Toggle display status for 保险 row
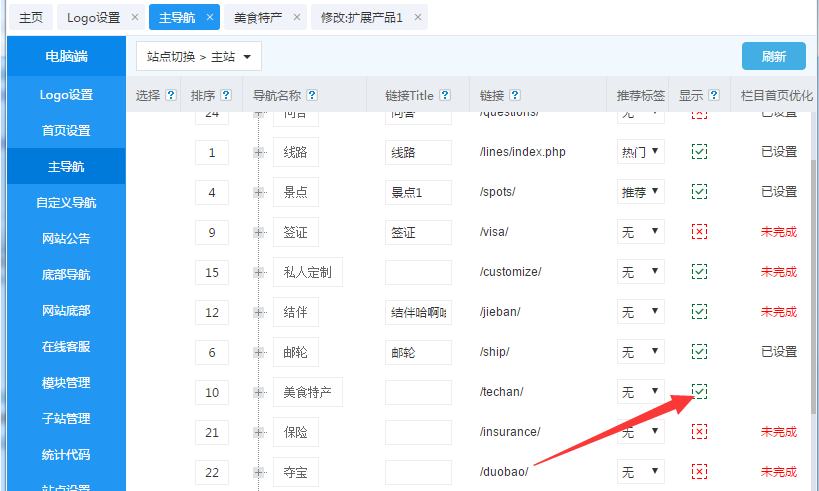Screen dimensions: 819x491 tap(700, 432)
